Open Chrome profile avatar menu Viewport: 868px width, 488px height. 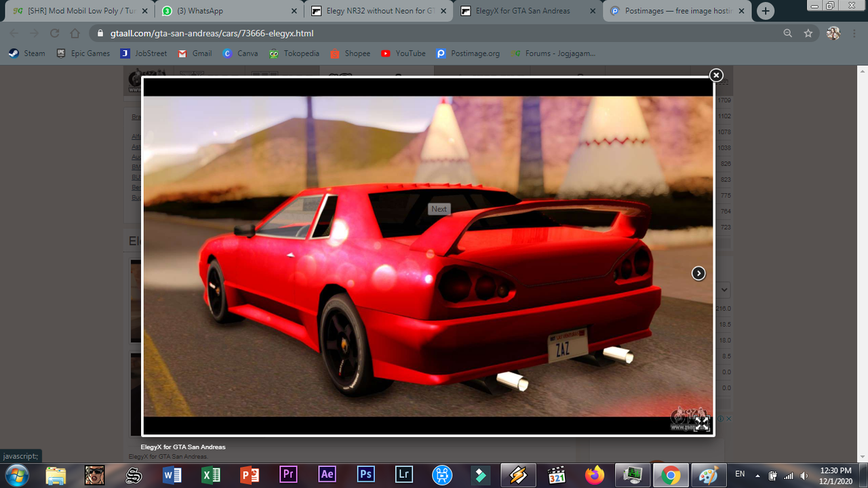(x=833, y=33)
